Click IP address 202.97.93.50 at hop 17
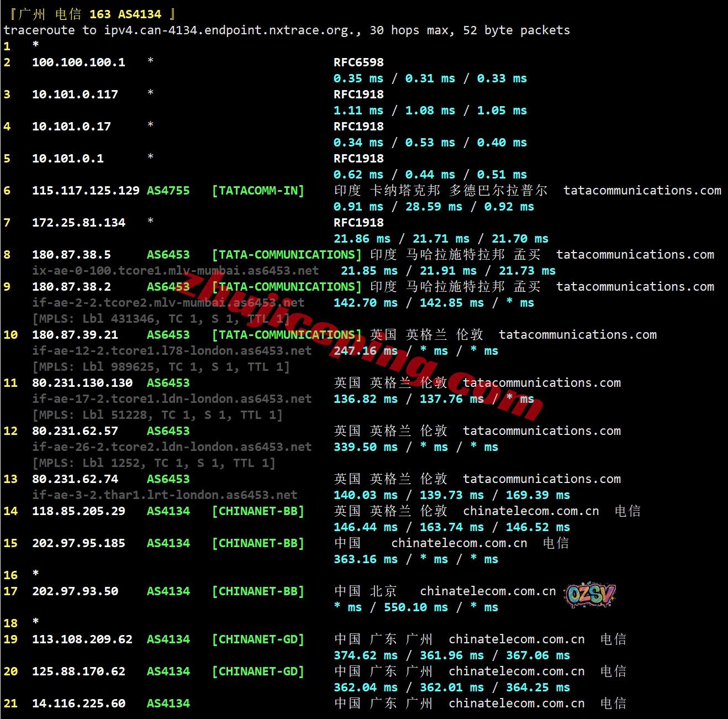The width and height of the screenshot is (728, 719). pos(75,591)
